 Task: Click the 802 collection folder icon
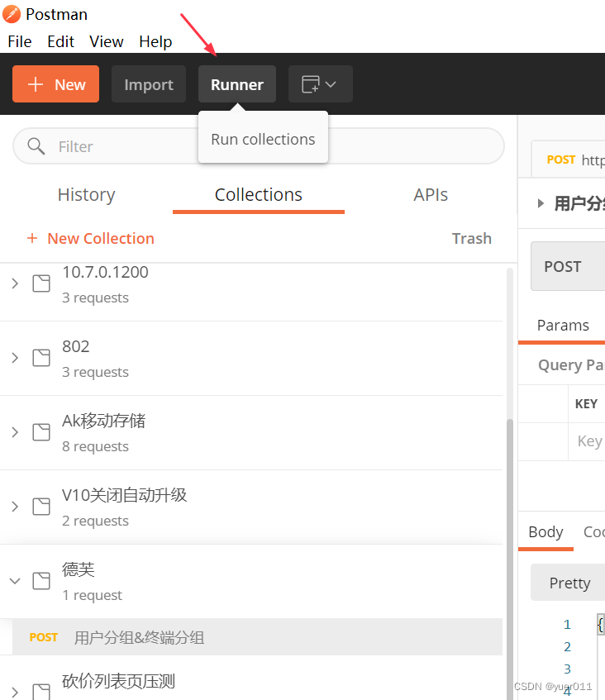(41, 358)
